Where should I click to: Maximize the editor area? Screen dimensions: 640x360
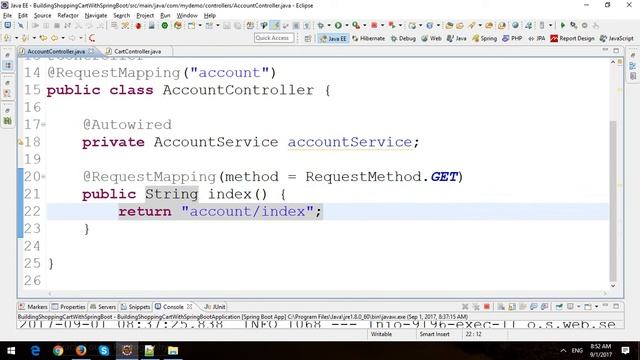(616, 51)
